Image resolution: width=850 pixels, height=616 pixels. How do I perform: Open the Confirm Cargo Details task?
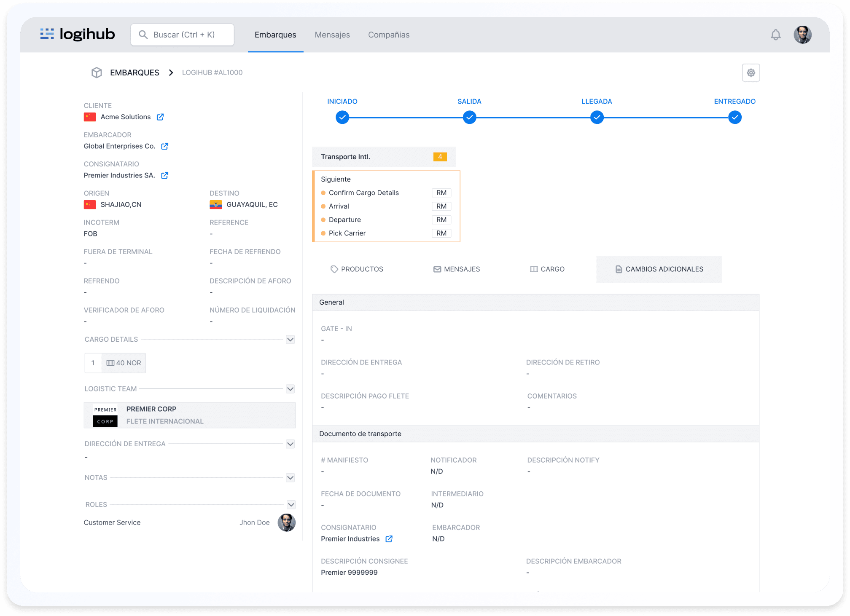(363, 193)
